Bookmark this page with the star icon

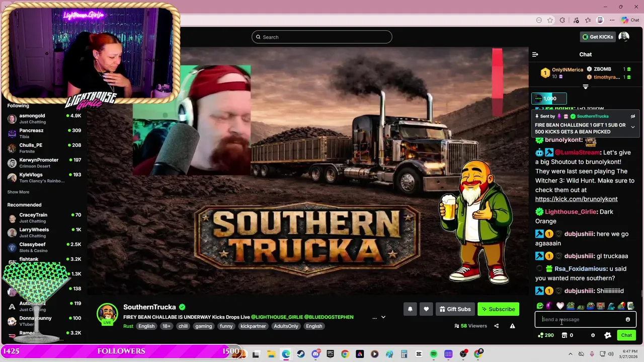coord(550,20)
